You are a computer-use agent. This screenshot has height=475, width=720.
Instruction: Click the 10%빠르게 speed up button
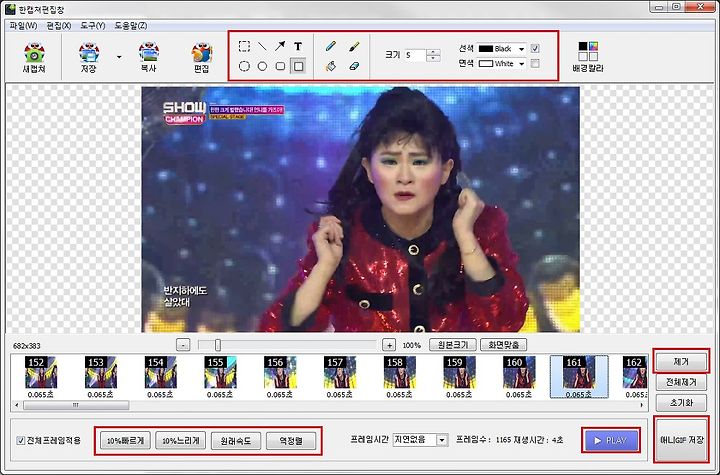click(125, 441)
